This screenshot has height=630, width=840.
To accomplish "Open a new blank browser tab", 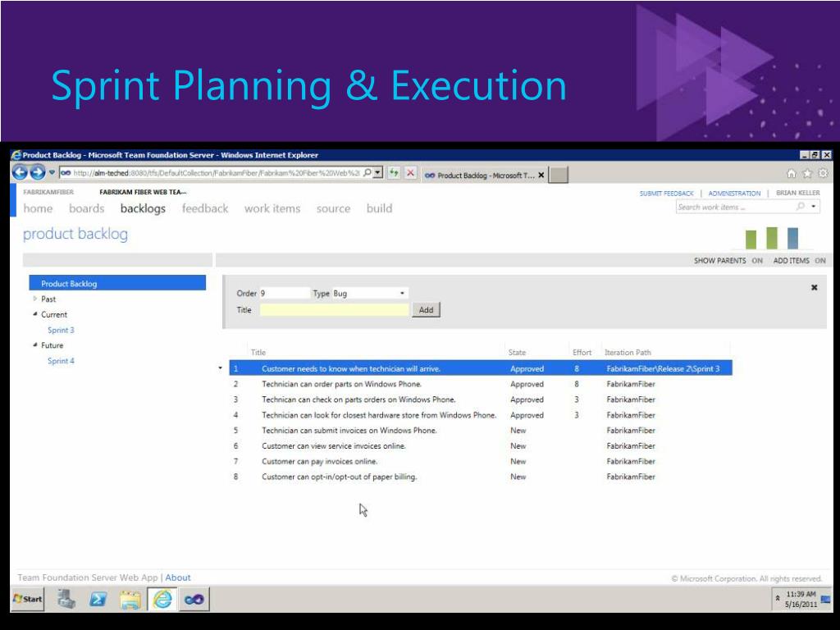I will (558, 175).
